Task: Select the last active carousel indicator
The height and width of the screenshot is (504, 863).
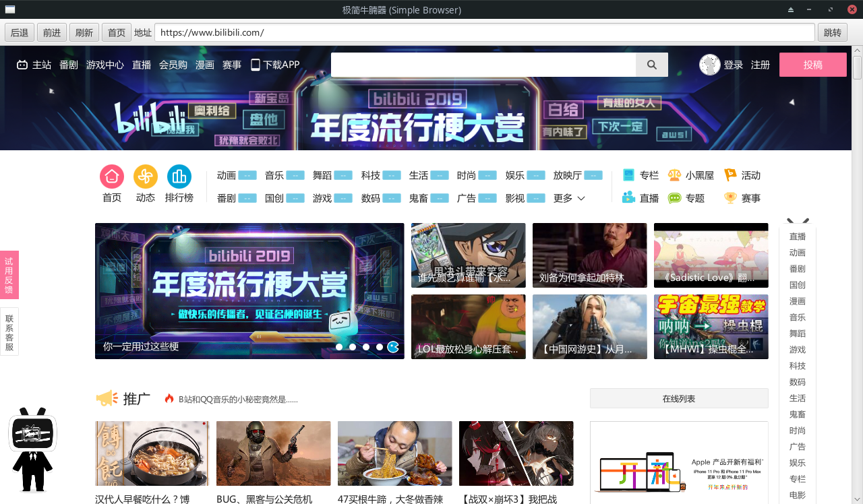Action: click(393, 347)
